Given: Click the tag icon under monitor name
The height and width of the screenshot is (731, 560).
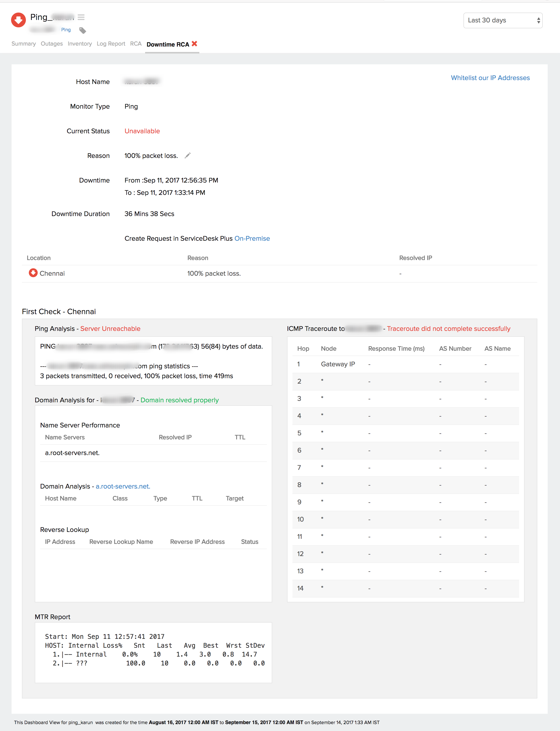Looking at the screenshot, I should coord(83,31).
